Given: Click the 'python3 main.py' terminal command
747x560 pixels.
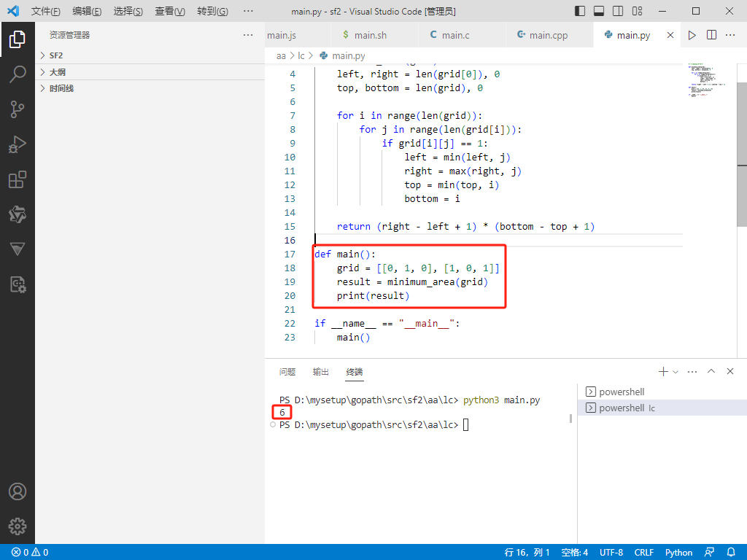Looking at the screenshot, I should click(501, 400).
